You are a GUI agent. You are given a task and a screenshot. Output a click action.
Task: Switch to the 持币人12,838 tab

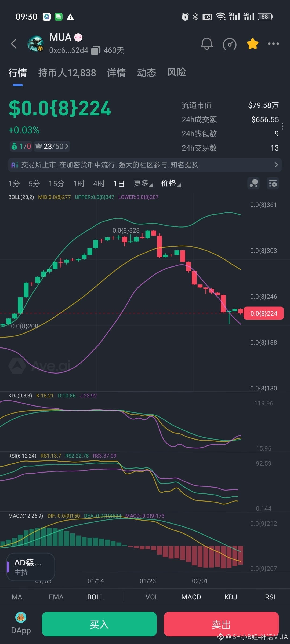[x=67, y=73]
